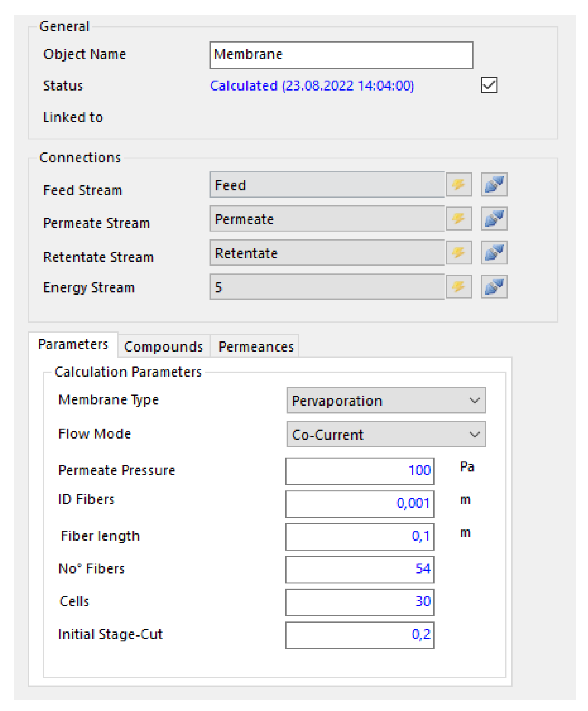
Task: Click the lightning create icon for Permeate Stream
Action: (458, 219)
